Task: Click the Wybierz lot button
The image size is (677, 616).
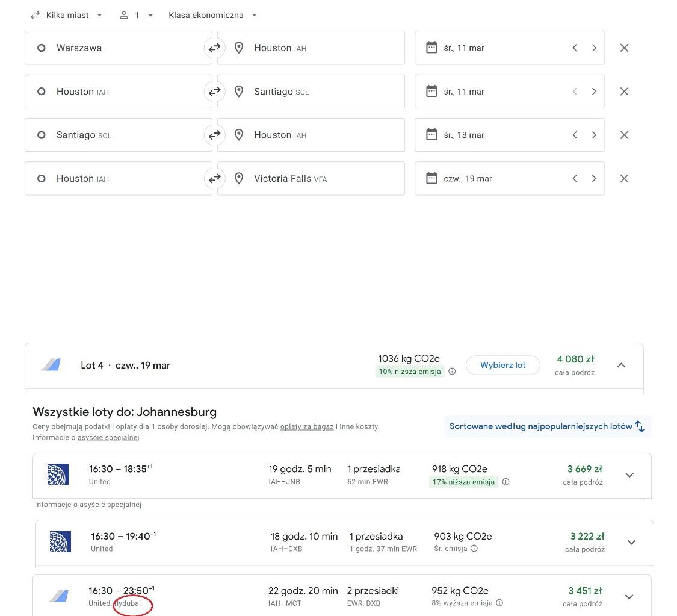Action: 502,365
